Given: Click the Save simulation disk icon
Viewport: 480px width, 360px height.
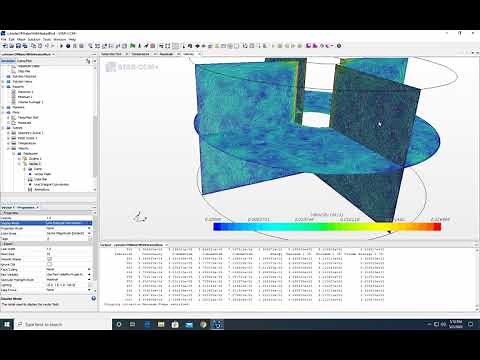Looking at the screenshot, I should pos(19,46).
